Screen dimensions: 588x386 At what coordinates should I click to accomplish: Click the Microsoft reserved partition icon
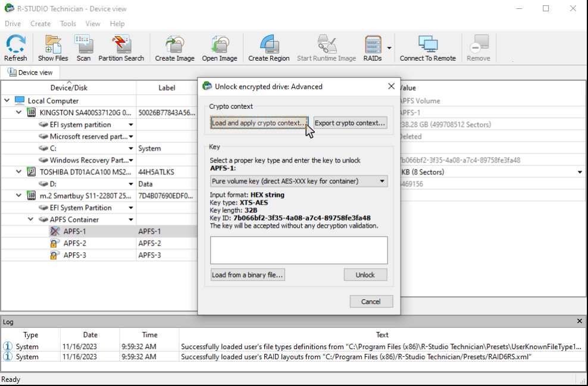[x=43, y=136]
